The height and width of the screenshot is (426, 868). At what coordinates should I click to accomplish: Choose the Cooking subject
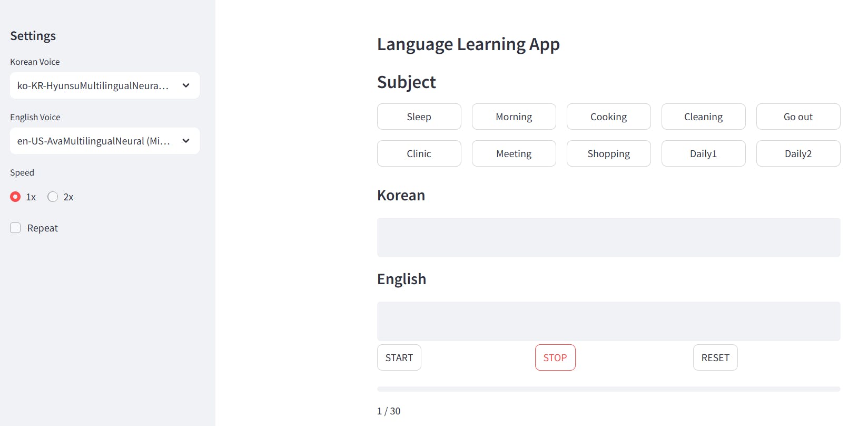coord(609,117)
